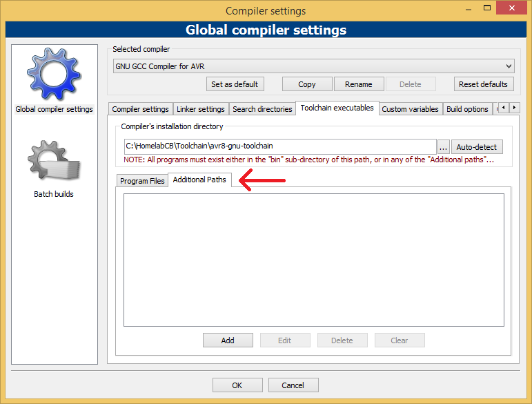Open the Custom variables tab
Viewport: 532px width, 404px height.
tap(410, 109)
